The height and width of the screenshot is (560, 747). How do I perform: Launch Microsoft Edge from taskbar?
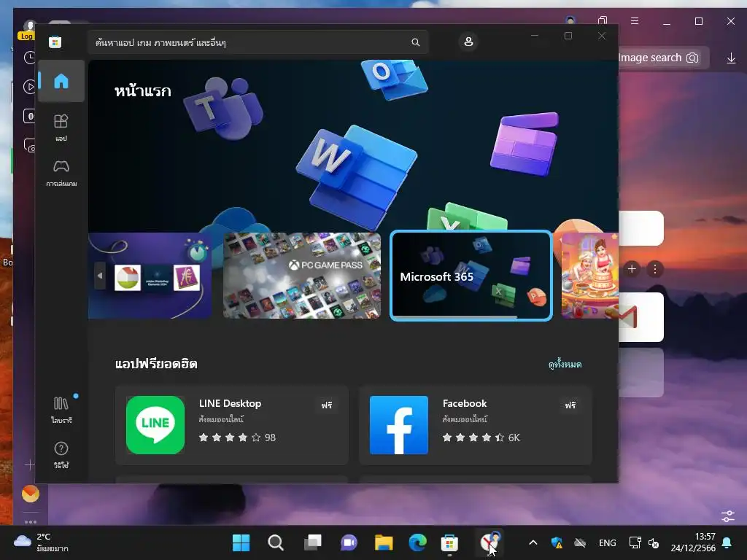pyautogui.click(x=418, y=542)
